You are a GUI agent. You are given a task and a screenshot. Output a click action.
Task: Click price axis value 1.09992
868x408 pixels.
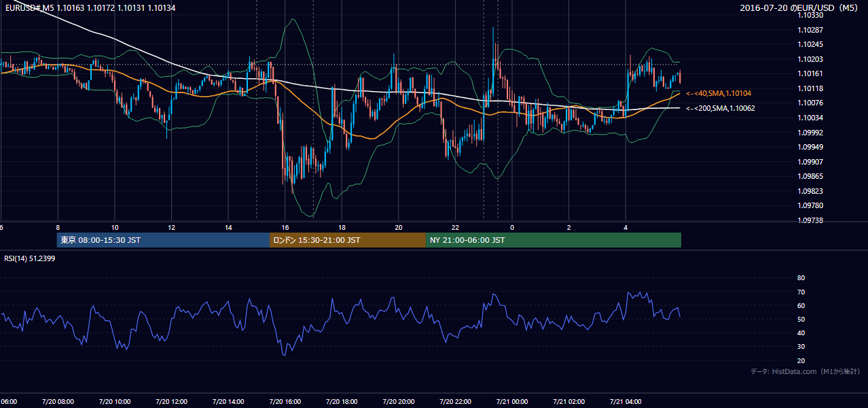(811, 133)
